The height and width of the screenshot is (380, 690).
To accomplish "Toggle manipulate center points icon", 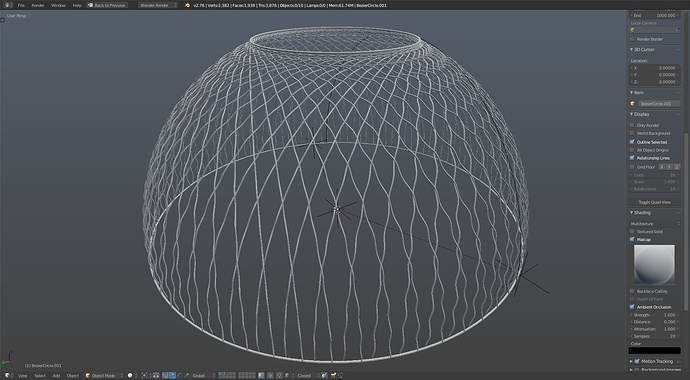I will click(156, 375).
